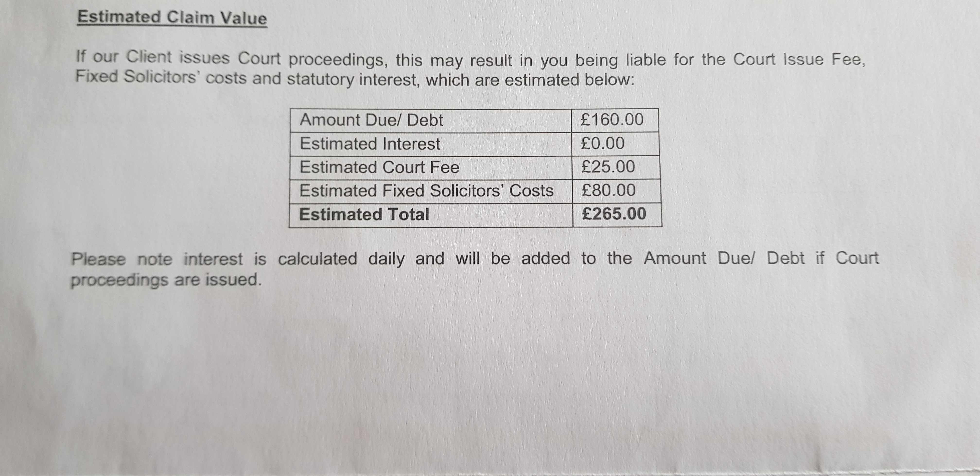Click the £0.00 interest value

tap(603, 144)
